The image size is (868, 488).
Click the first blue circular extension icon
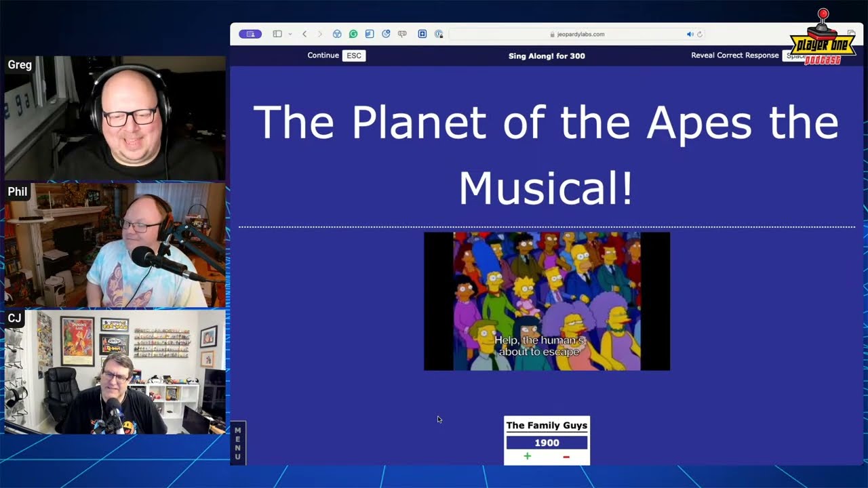click(x=337, y=34)
